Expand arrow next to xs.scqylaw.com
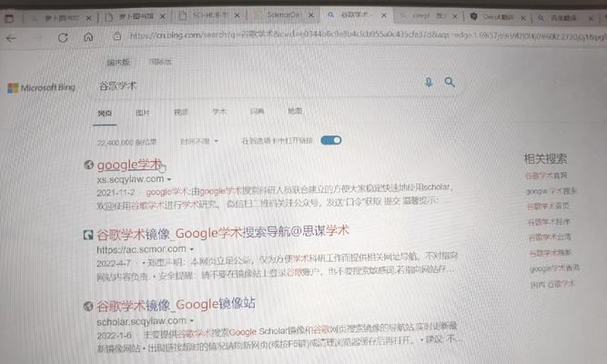 [169, 179]
